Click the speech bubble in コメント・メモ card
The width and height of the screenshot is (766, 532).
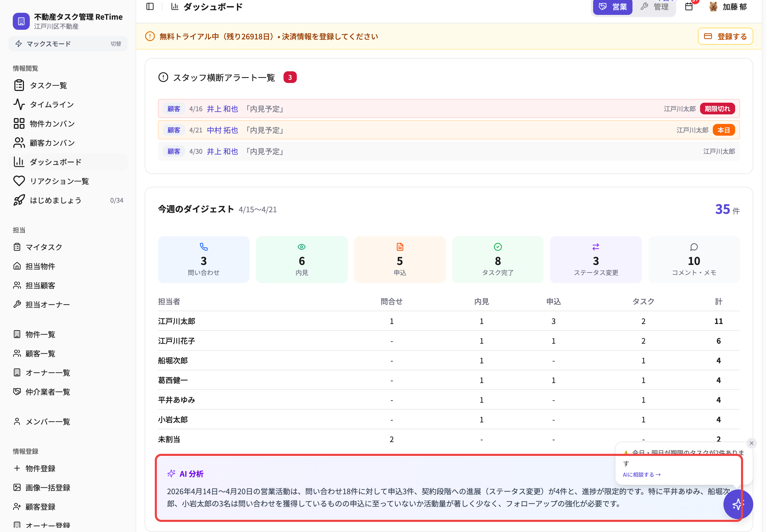pos(694,247)
